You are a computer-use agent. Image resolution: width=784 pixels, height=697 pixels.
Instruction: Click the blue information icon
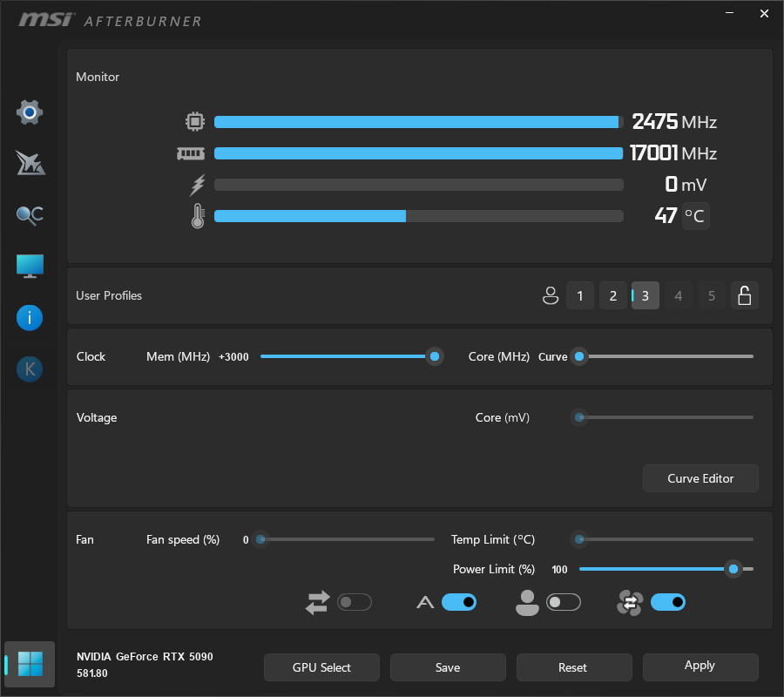tap(30, 318)
